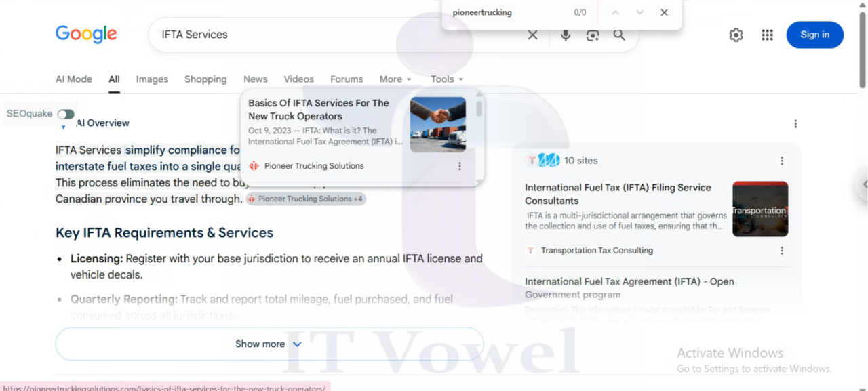The height and width of the screenshot is (391, 868).
Task: Expand AI Overview with Show more
Action: [x=269, y=344]
